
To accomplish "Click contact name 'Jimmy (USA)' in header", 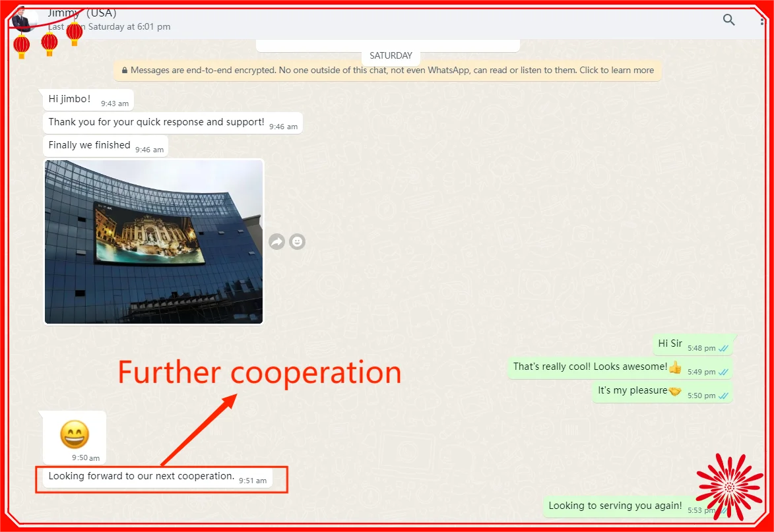I will click(x=82, y=13).
